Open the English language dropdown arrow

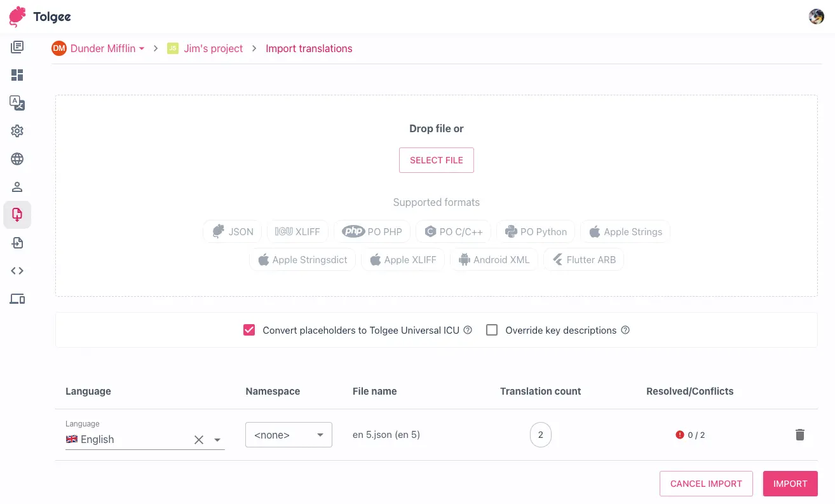pyautogui.click(x=217, y=440)
